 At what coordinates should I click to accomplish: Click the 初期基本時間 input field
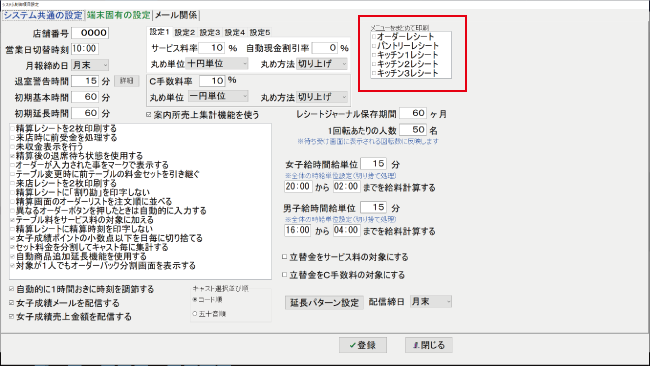[85, 97]
